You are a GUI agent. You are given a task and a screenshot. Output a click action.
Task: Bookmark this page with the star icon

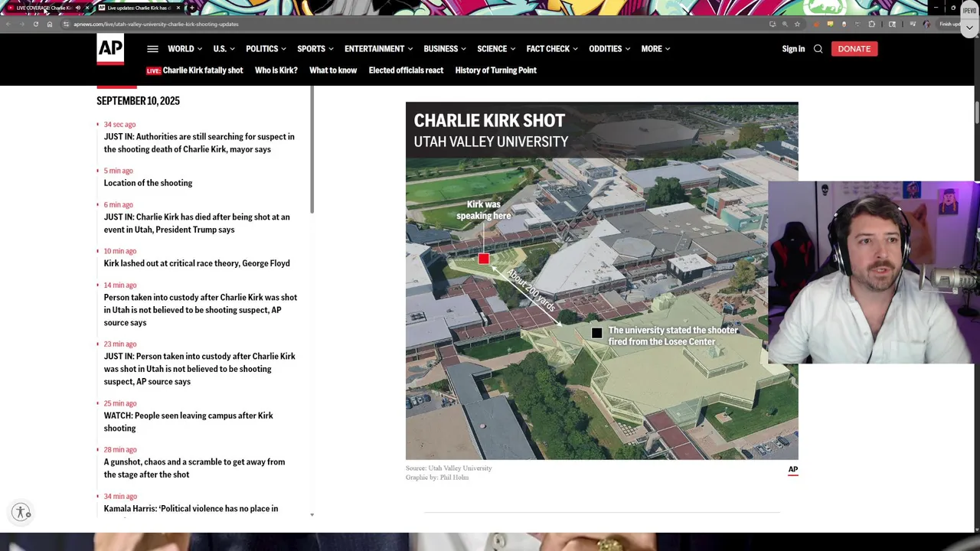(797, 24)
